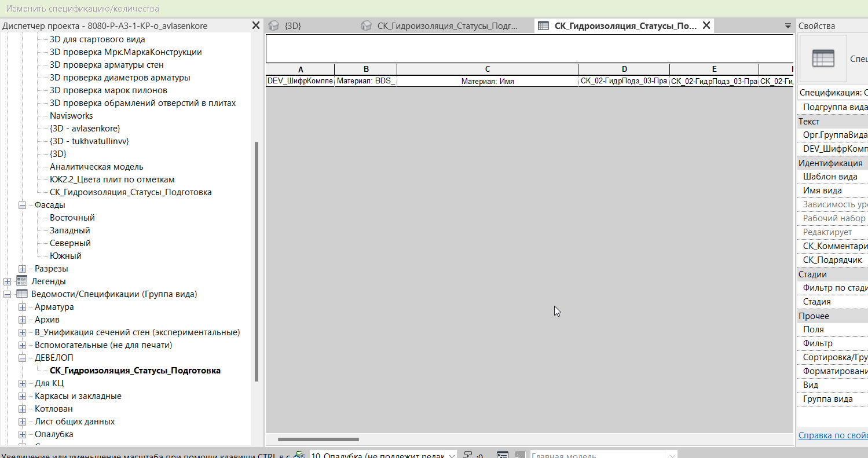Select 3D проверка Мрк.МаркаКонструкции view
Image resolution: width=868 pixels, height=458 pixels.
click(126, 52)
